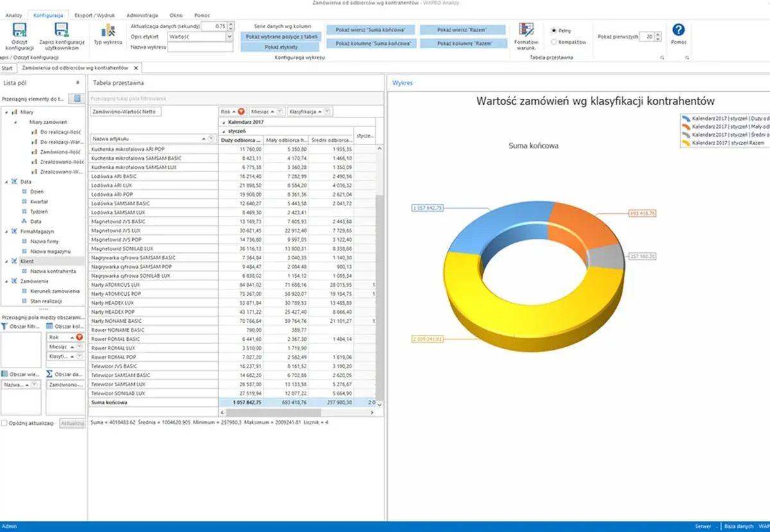Click the Obszar kolumn area icon
The image size is (770, 532).
click(49, 327)
